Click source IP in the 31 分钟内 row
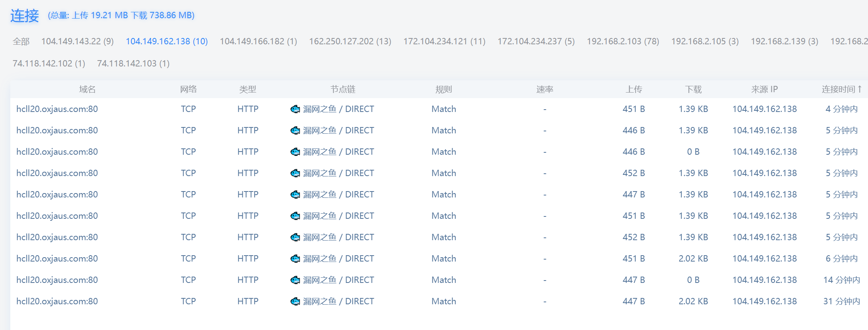Image resolution: width=868 pixels, height=330 pixels. coord(765,302)
